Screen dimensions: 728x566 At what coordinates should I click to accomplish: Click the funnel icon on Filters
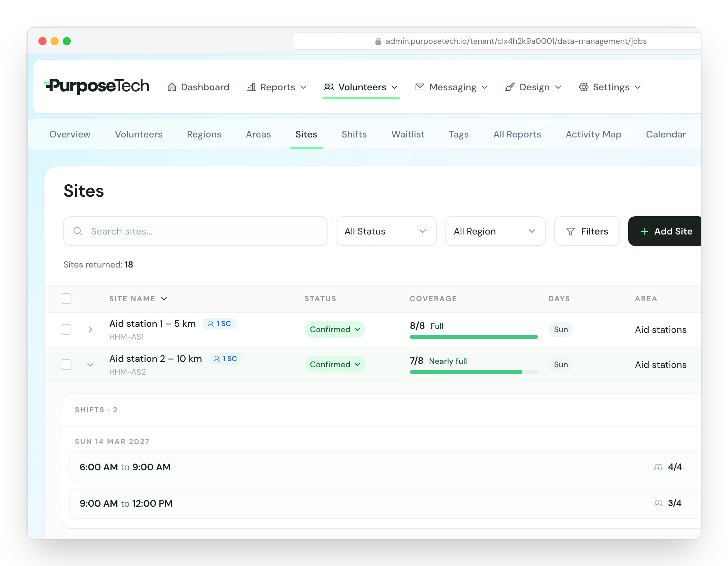(571, 231)
